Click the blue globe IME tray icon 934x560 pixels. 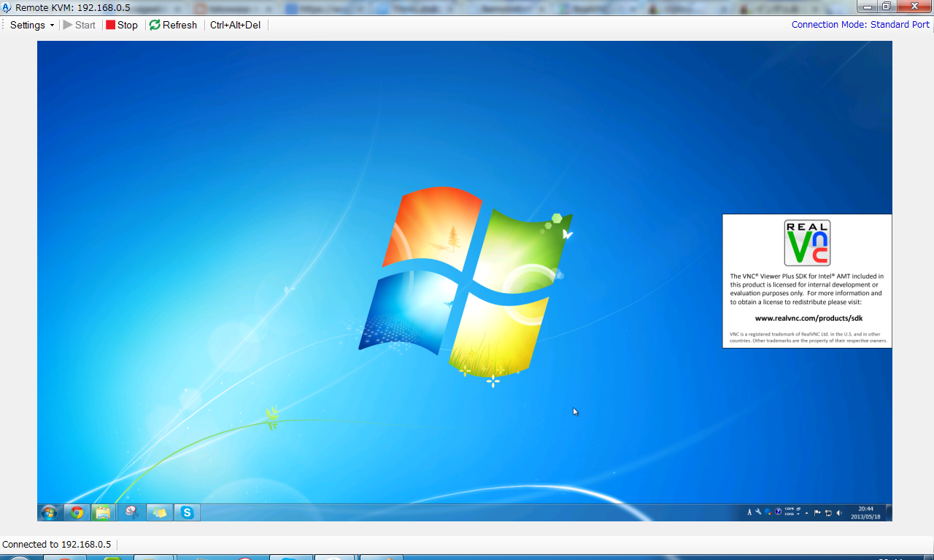pyautogui.click(x=768, y=513)
